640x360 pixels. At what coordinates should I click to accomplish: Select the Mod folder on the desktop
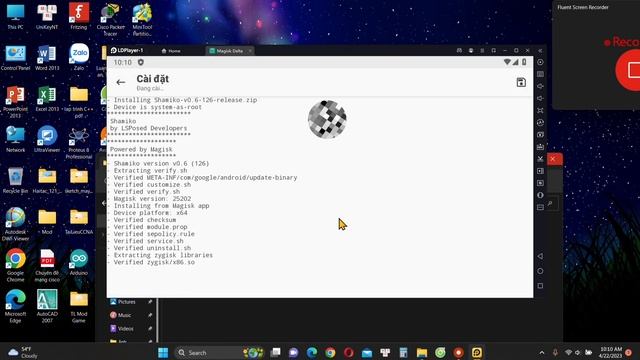tap(47, 222)
